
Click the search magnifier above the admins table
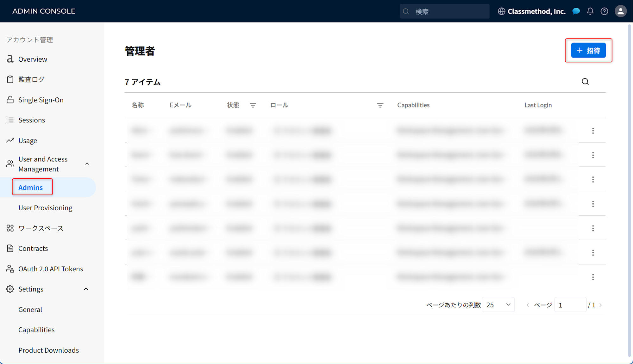[x=585, y=82]
